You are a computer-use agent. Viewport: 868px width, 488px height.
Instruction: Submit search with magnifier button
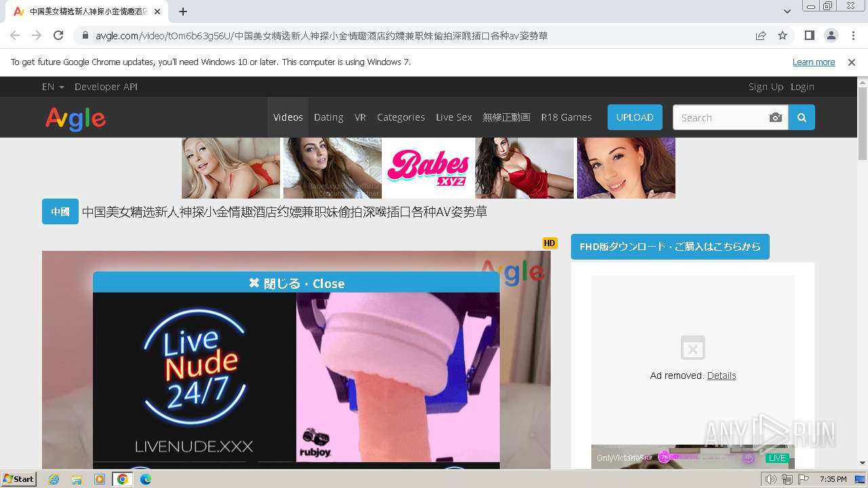pos(802,117)
